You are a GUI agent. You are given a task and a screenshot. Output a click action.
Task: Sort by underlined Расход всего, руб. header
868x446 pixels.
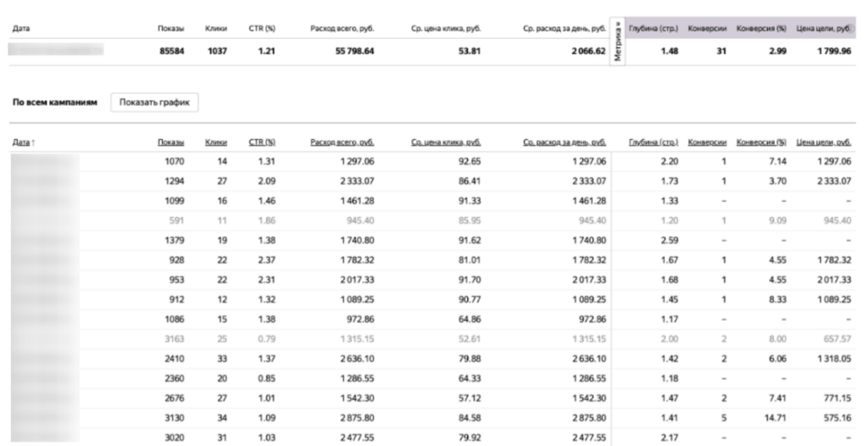[x=342, y=142]
